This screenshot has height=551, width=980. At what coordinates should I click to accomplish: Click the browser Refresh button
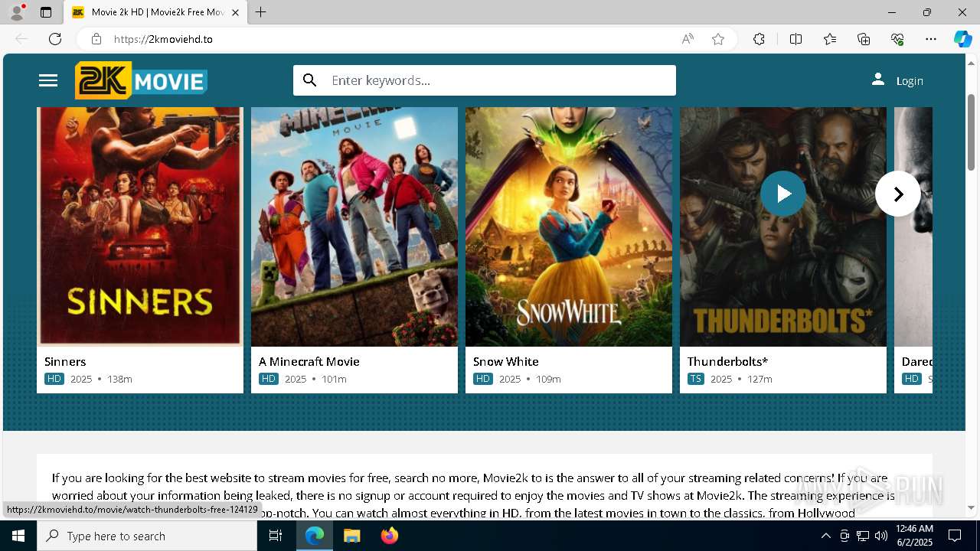pos(55,39)
